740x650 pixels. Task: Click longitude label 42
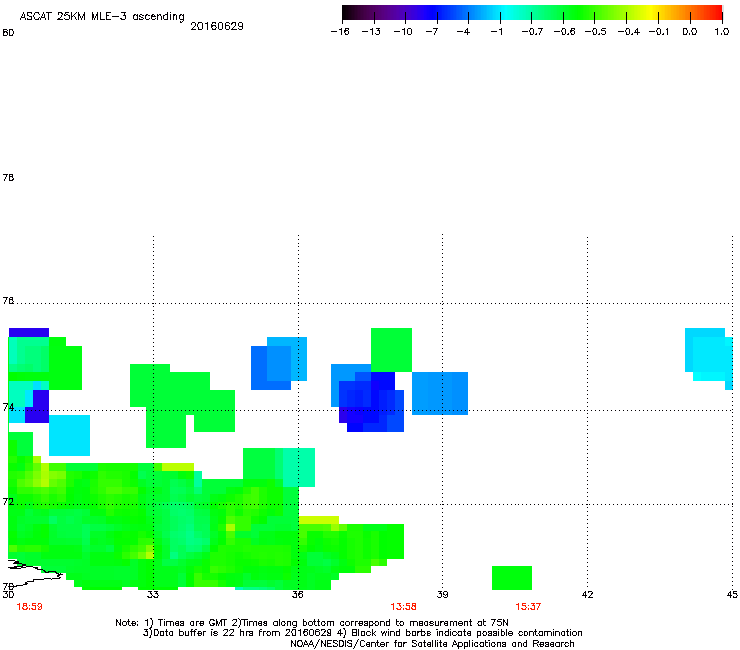coord(587,594)
